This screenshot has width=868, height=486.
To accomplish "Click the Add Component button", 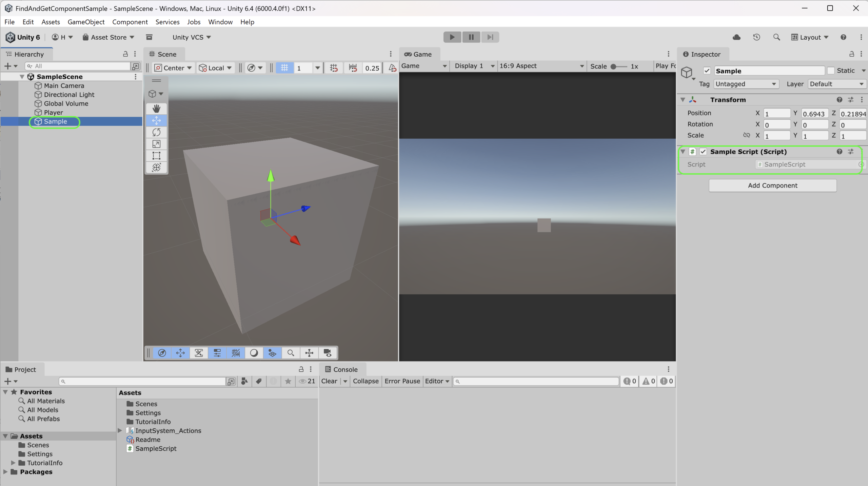I will point(772,186).
